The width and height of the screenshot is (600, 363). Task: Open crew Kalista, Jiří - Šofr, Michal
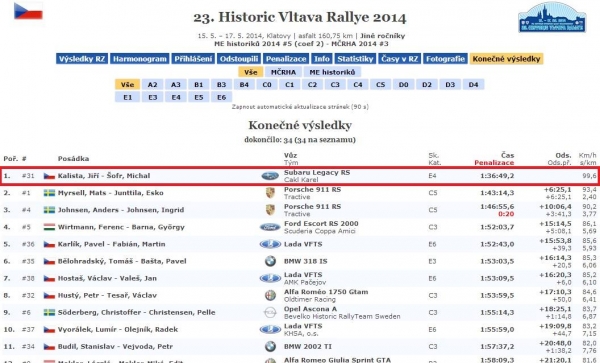[104, 176]
